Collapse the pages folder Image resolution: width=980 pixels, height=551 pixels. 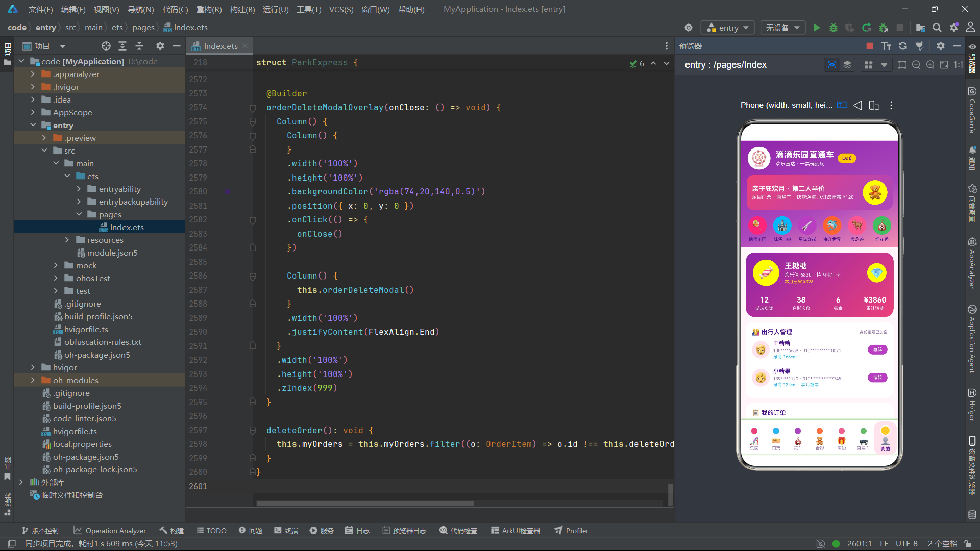[79, 214]
